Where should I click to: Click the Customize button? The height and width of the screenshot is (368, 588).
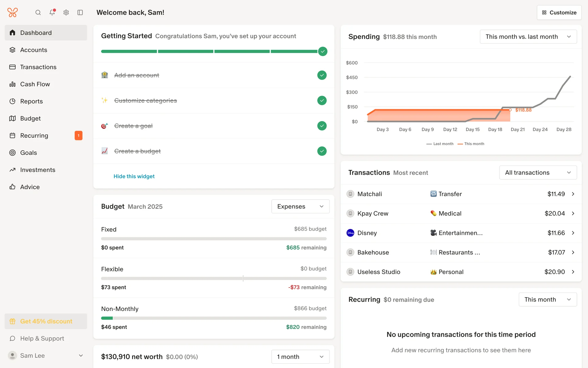click(x=559, y=13)
